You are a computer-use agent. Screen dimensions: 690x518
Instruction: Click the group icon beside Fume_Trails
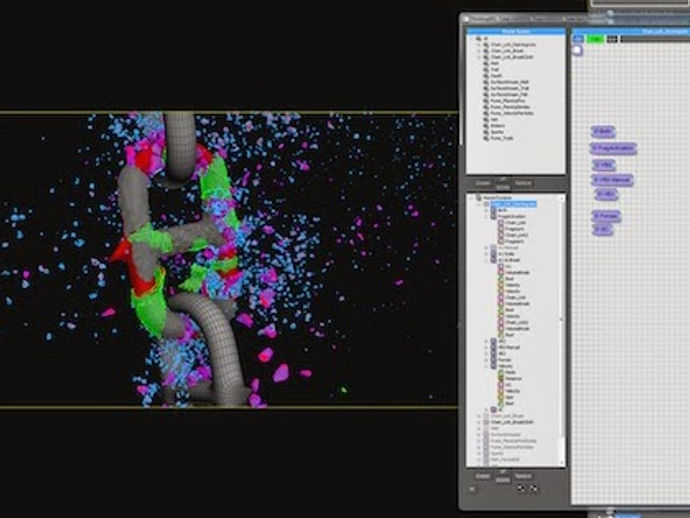486,138
